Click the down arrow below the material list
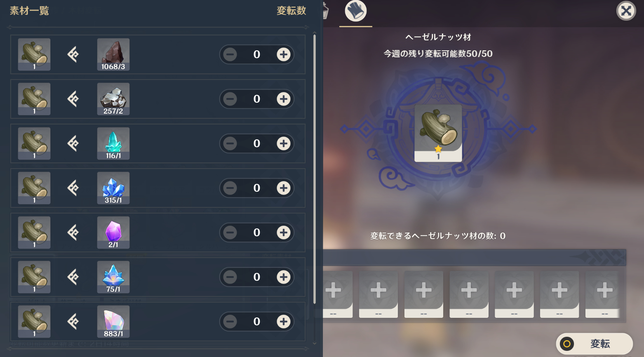The image size is (644, 357). 315,343
